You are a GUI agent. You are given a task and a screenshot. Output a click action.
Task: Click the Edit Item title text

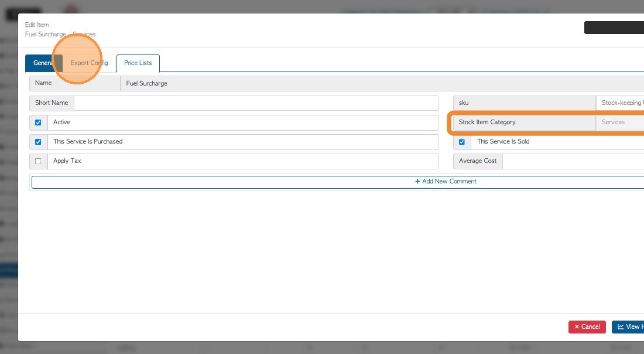(37, 25)
